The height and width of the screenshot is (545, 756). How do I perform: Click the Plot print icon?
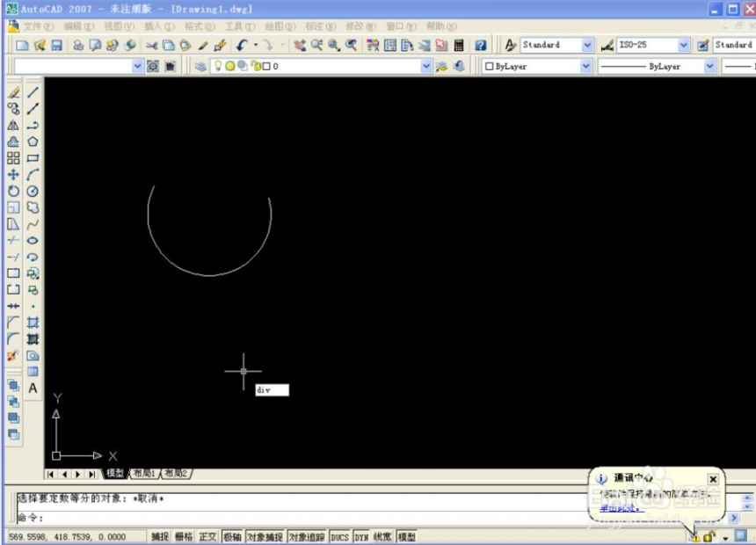coord(78,46)
